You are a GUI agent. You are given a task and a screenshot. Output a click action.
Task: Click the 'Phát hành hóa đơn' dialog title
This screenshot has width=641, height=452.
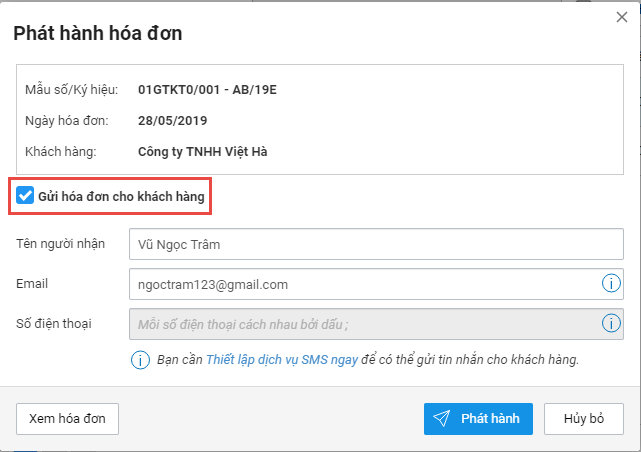pyautogui.click(x=98, y=33)
